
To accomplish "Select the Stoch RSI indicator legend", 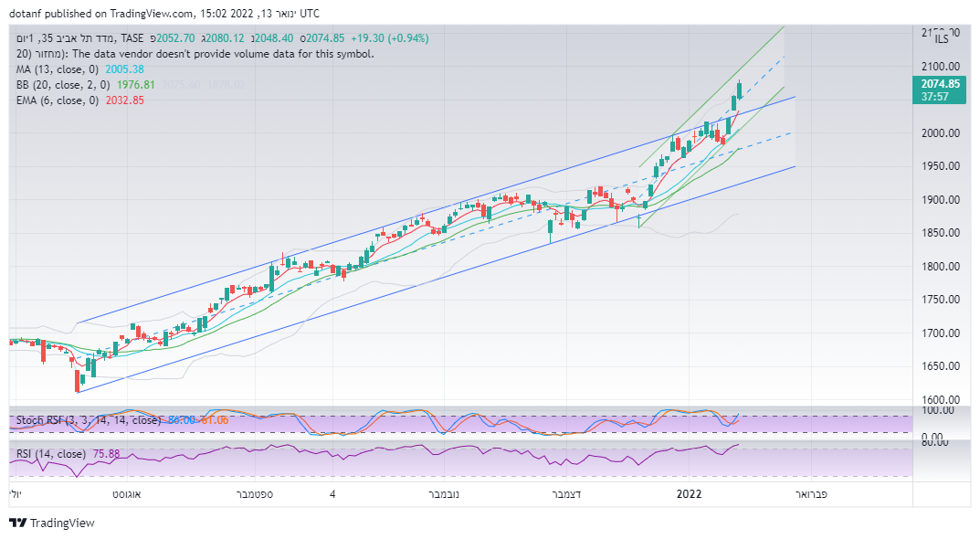I will pos(88,420).
